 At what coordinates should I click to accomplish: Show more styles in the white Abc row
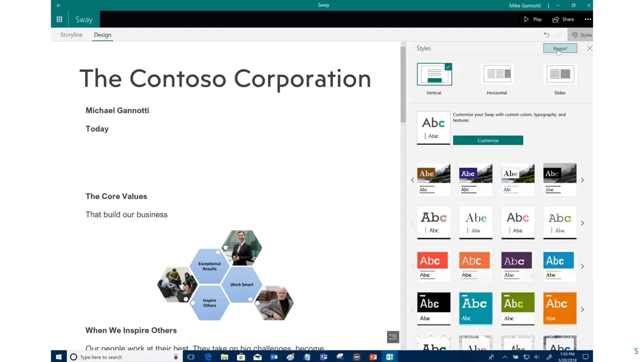582,223
